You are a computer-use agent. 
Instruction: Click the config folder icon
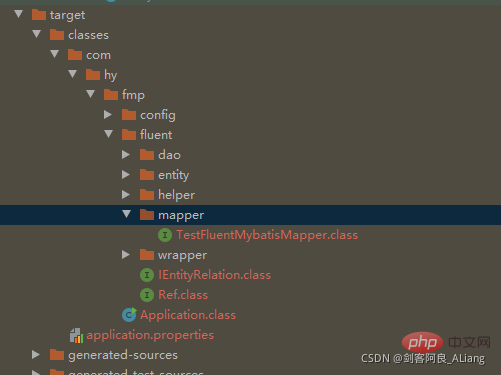click(129, 115)
